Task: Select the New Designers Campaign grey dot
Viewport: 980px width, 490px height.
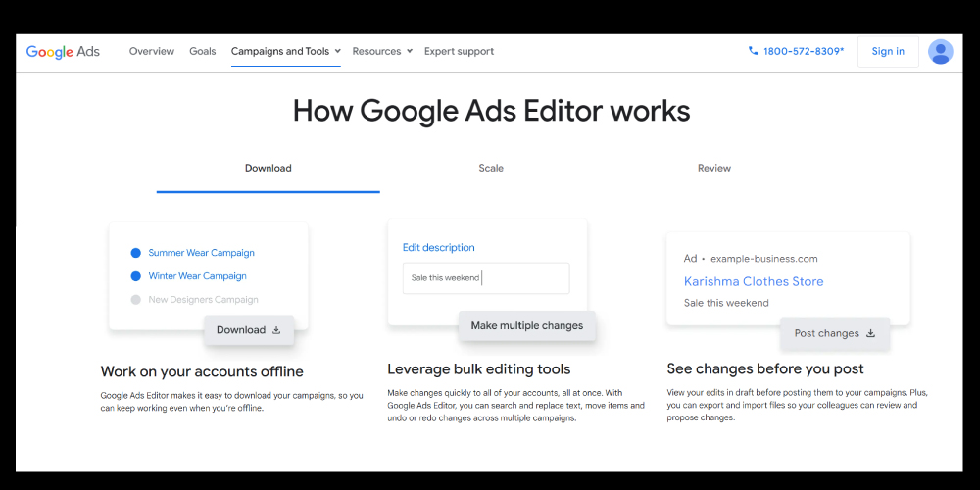Action: click(135, 299)
